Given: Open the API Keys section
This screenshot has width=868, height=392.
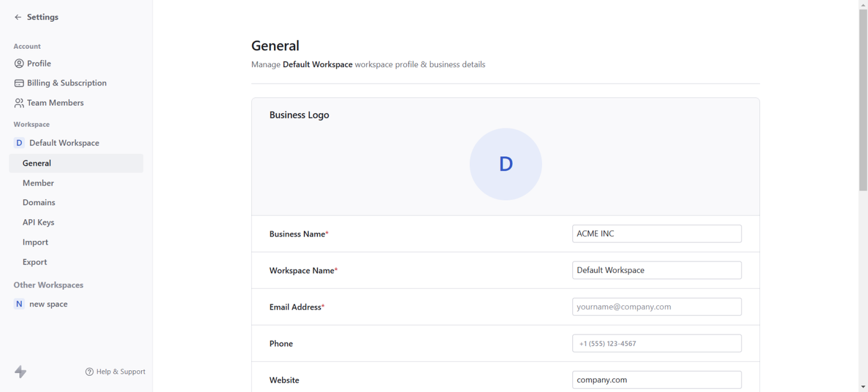Looking at the screenshot, I should pos(38,222).
